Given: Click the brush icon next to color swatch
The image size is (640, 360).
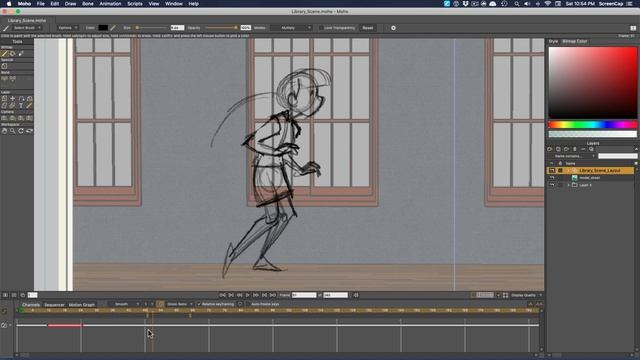Looking at the screenshot, I should (113, 28).
